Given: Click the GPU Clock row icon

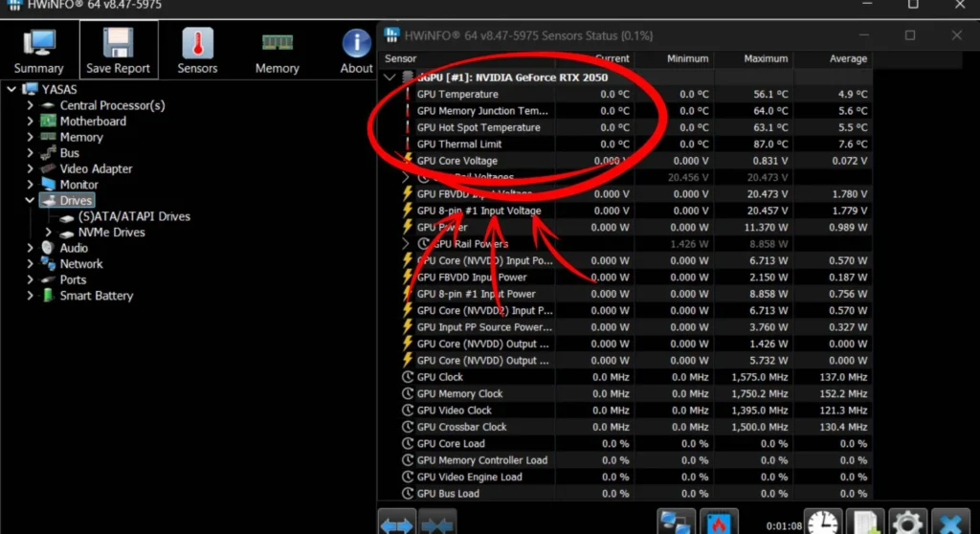Looking at the screenshot, I should click(x=408, y=377).
